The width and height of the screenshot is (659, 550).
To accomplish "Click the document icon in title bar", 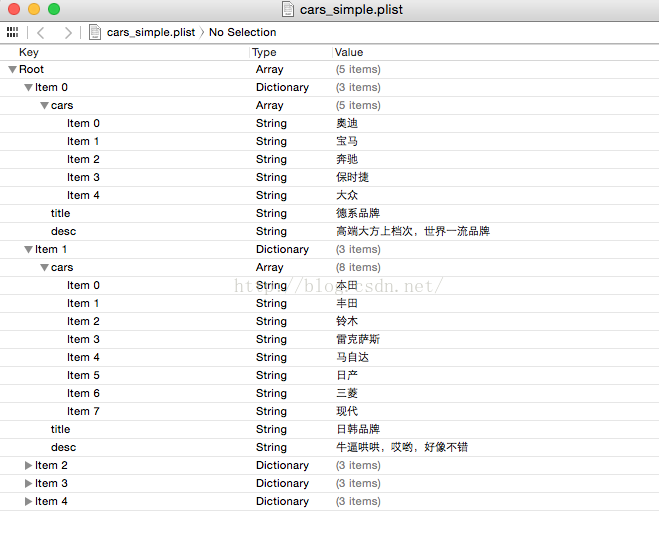I will click(x=288, y=9).
